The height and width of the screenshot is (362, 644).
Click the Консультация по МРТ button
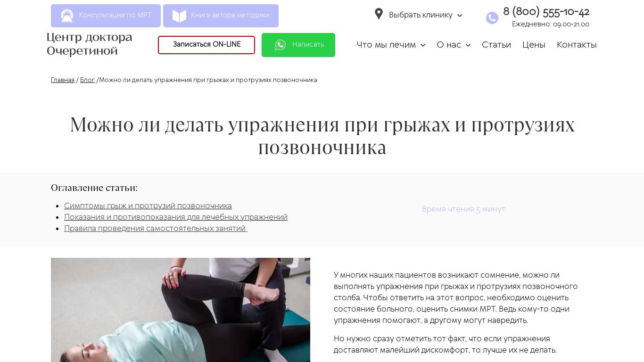tap(106, 16)
